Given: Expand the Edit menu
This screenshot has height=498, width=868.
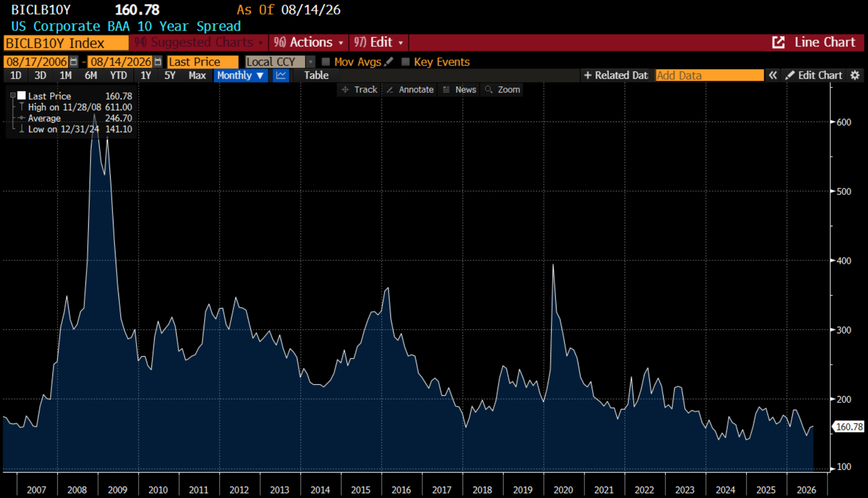Looking at the screenshot, I should (x=379, y=42).
